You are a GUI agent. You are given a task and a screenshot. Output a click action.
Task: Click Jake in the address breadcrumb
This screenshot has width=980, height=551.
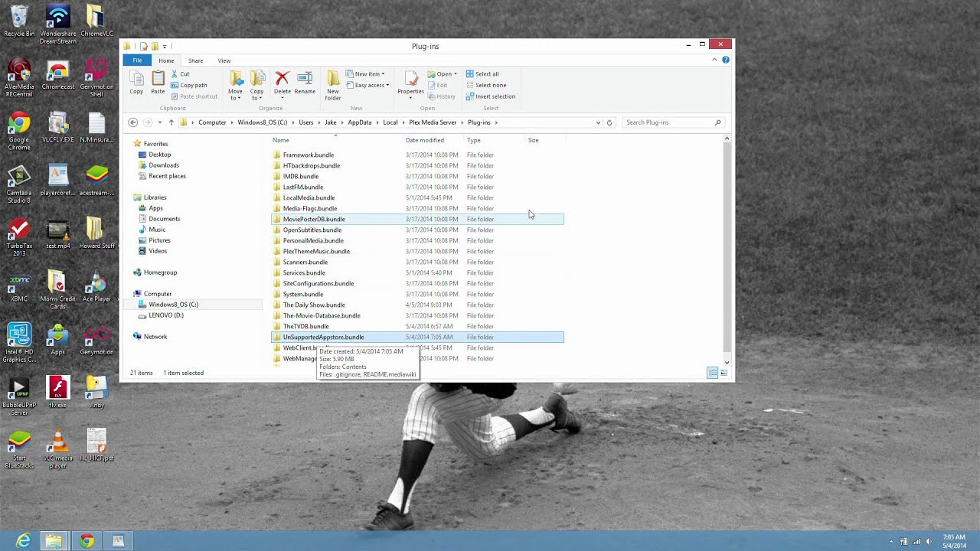331,122
